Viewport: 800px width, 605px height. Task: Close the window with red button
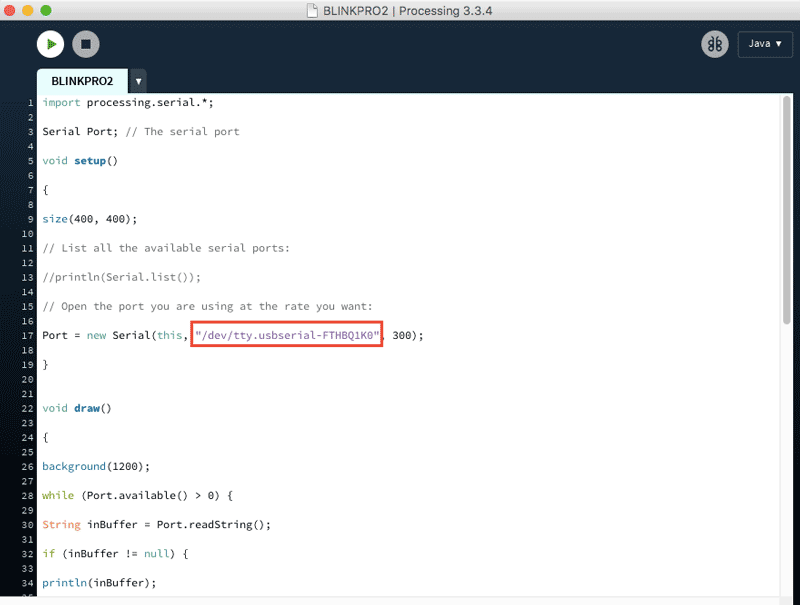coord(10,10)
